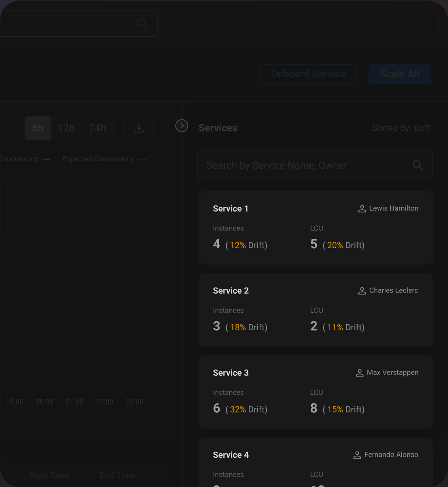Open the End Time picker
The width and height of the screenshot is (448, 487).
pos(117,475)
